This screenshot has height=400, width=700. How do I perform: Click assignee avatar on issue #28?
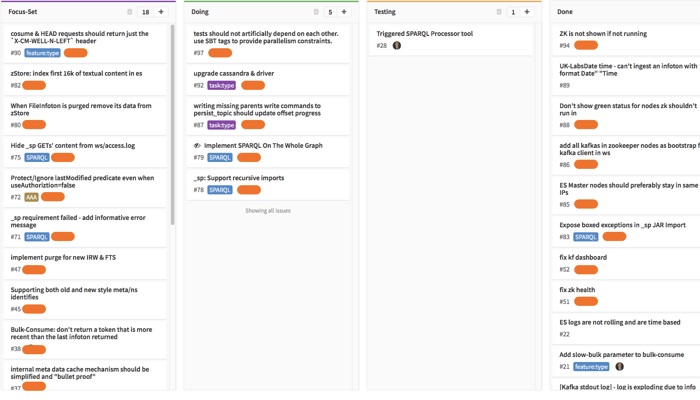397,46
